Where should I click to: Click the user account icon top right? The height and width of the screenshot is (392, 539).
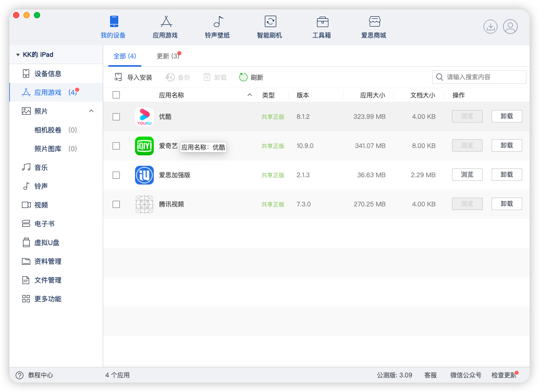tap(510, 26)
